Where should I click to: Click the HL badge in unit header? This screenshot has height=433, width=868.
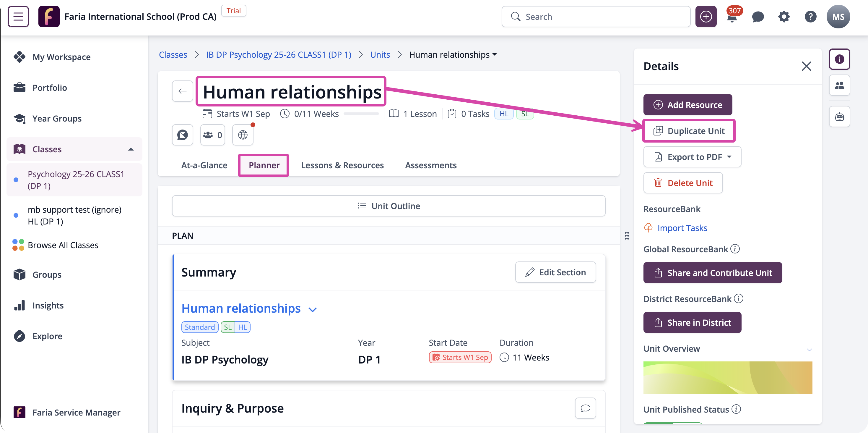(504, 114)
